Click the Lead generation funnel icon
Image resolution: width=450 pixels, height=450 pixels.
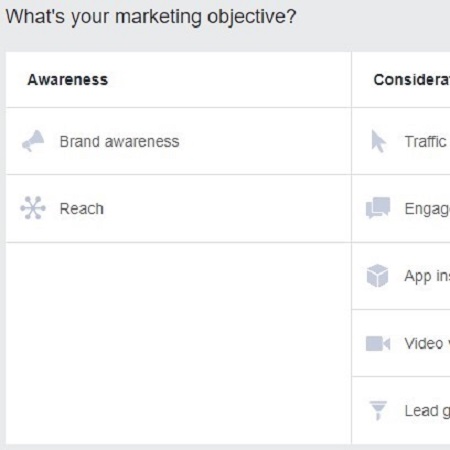[x=378, y=410]
